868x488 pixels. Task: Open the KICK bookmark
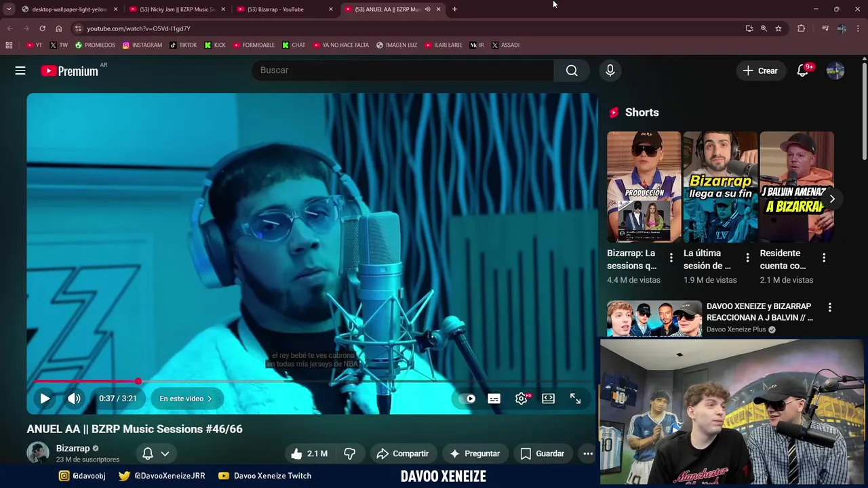215,45
